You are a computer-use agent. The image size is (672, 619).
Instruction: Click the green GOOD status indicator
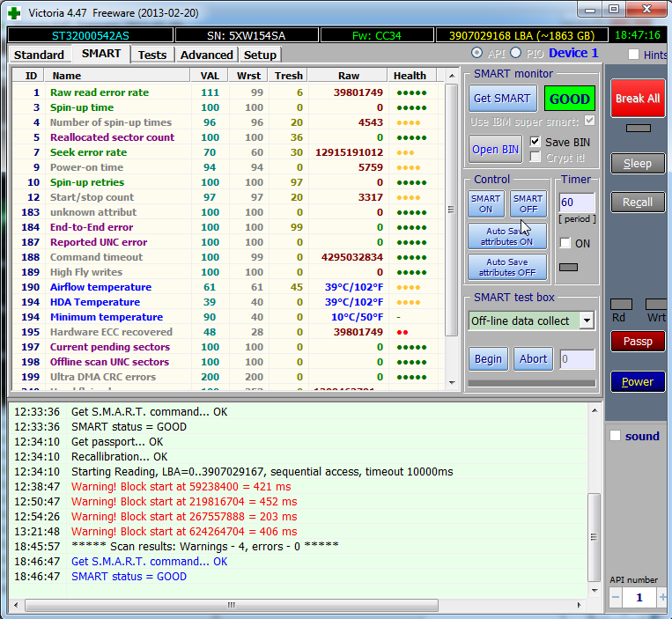[x=570, y=99]
